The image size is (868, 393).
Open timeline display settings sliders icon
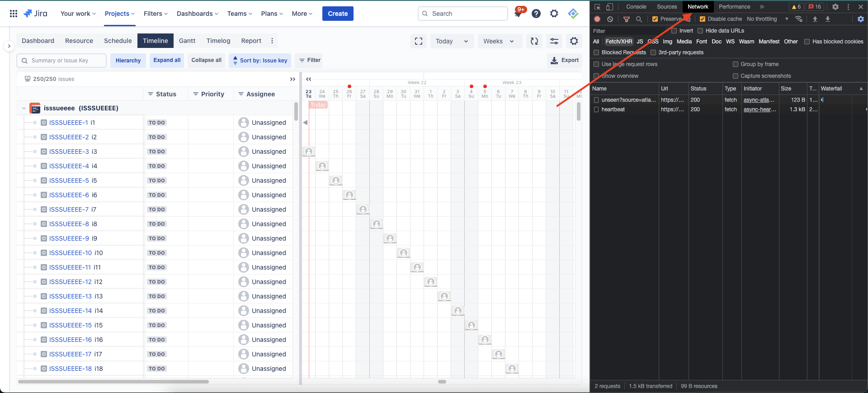click(x=554, y=41)
